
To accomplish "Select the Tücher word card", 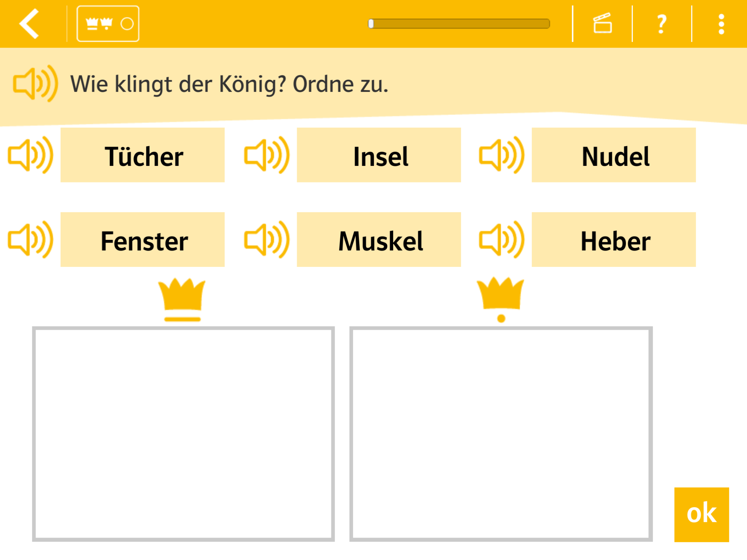I will pos(142,155).
